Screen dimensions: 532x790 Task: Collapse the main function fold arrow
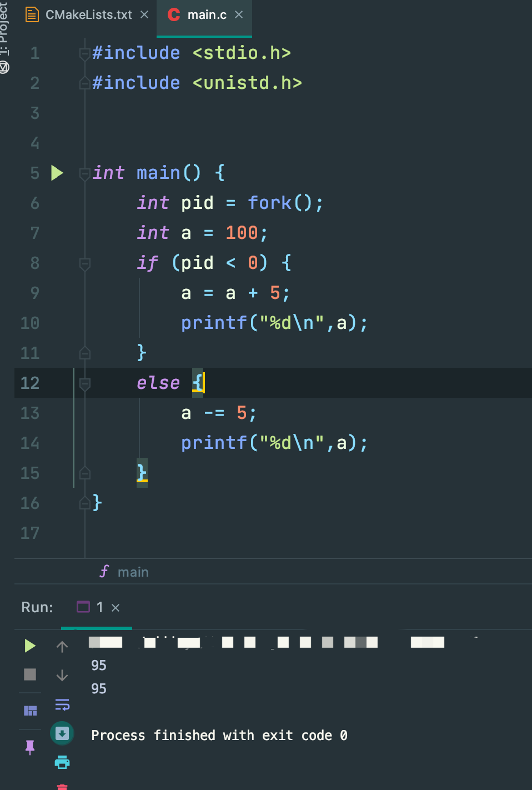pyautogui.click(x=84, y=173)
